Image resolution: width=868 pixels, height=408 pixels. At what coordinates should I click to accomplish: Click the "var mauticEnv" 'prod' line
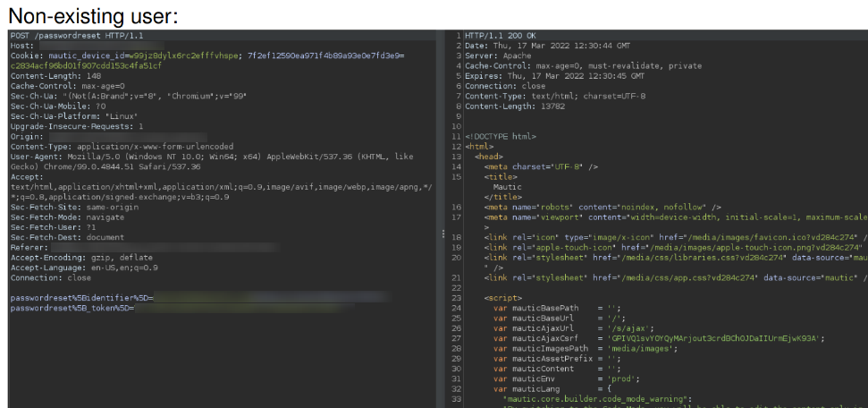click(567, 378)
